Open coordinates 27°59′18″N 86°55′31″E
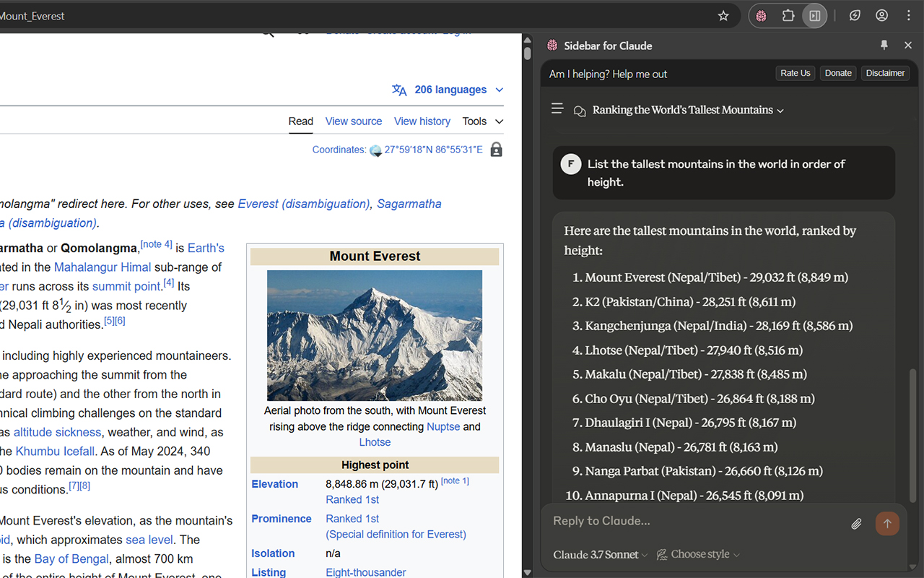The height and width of the screenshot is (578, 924). [x=433, y=150]
